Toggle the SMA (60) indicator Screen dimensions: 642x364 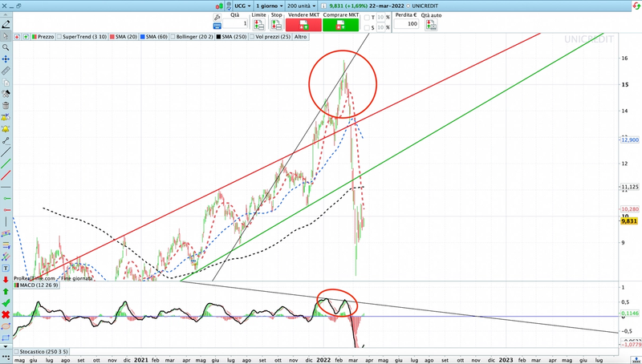click(x=154, y=37)
